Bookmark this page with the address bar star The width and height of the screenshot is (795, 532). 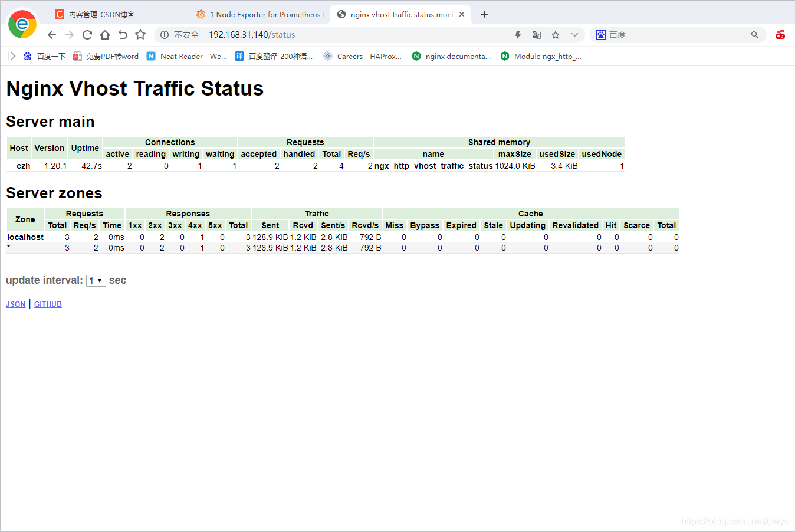tap(556, 35)
